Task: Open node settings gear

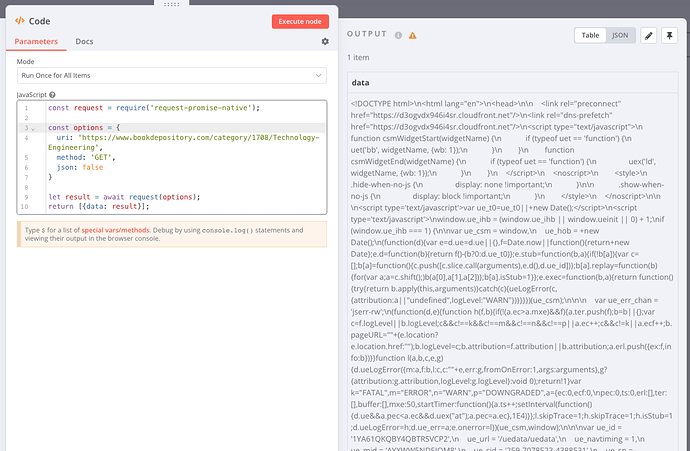Action: 325,42
